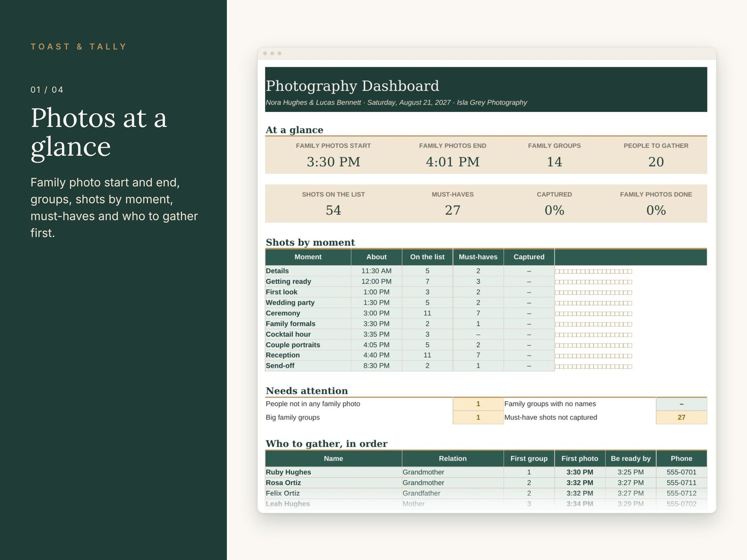Screen dimensions: 747x560
Task: Click Rosa Ortiz's phone number 555-0711
Action: tap(681, 483)
